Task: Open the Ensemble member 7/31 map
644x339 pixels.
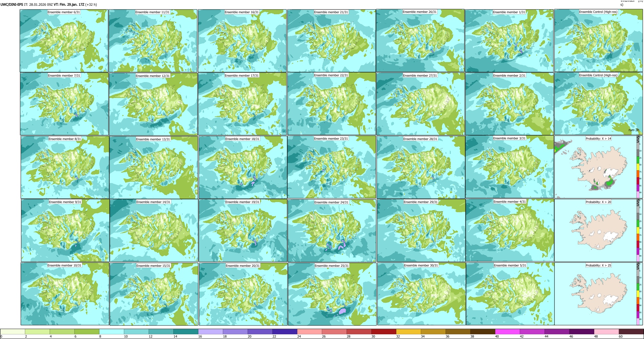Action: tap(64, 104)
